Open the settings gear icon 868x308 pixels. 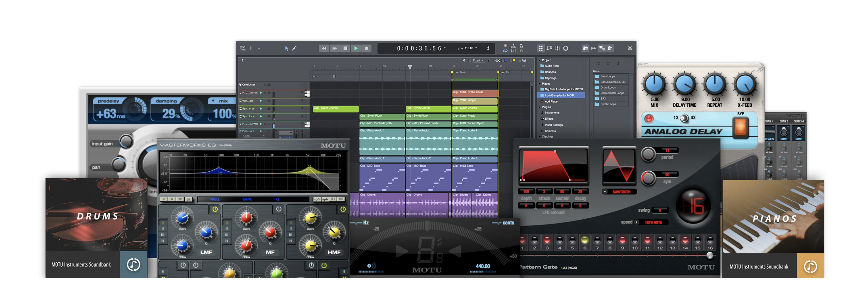630,48
